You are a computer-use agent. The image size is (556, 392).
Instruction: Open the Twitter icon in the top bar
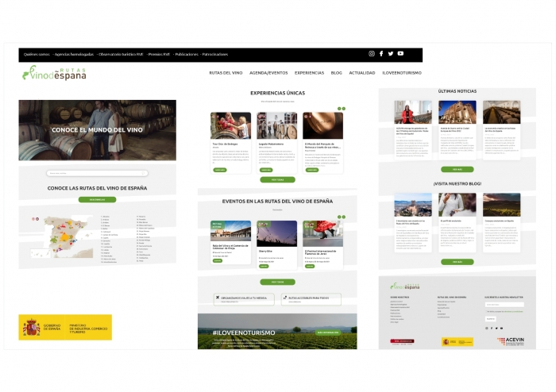pos(391,54)
